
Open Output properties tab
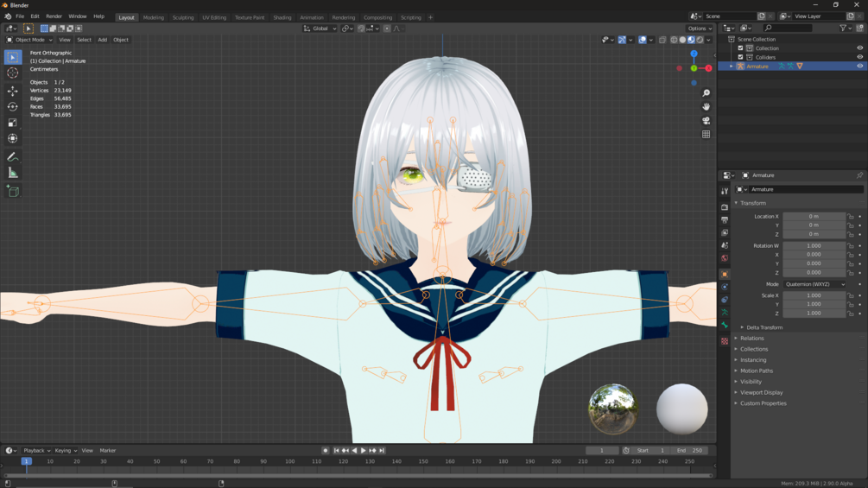click(725, 219)
